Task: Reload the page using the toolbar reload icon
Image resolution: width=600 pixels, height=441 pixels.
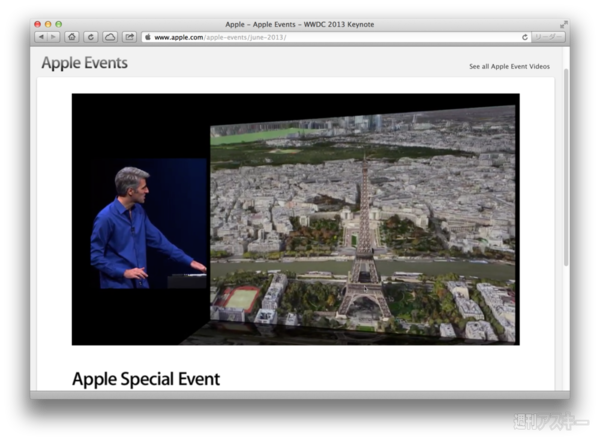Action: pos(91,37)
